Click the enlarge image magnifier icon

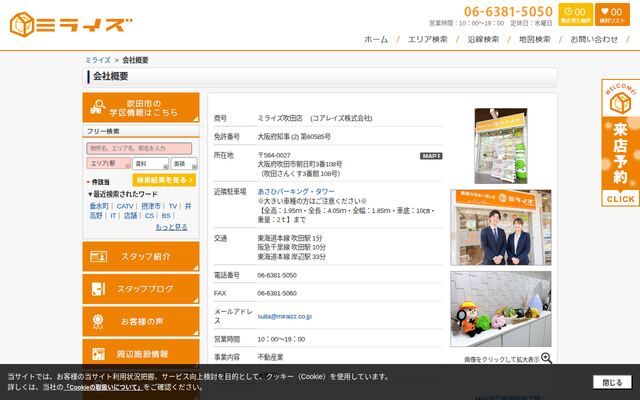click(x=546, y=358)
